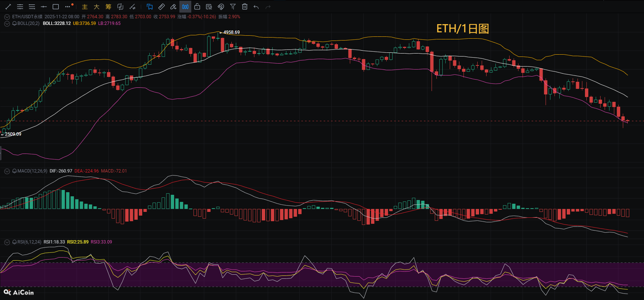Expand more drawing tools ellipsis
The width and height of the screenshot is (644, 300).
[x=68, y=7]
